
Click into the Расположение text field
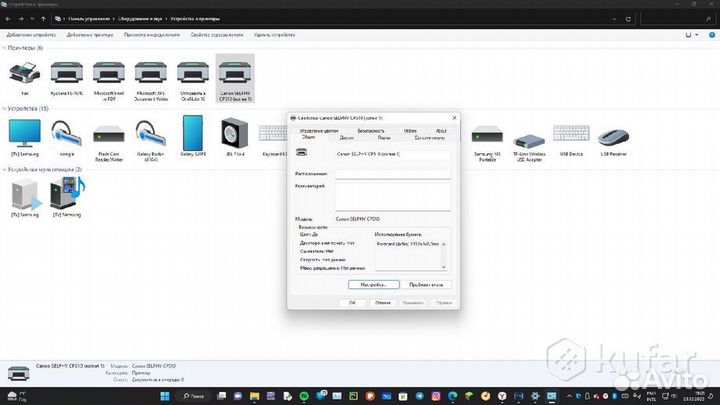pos(392,173)
